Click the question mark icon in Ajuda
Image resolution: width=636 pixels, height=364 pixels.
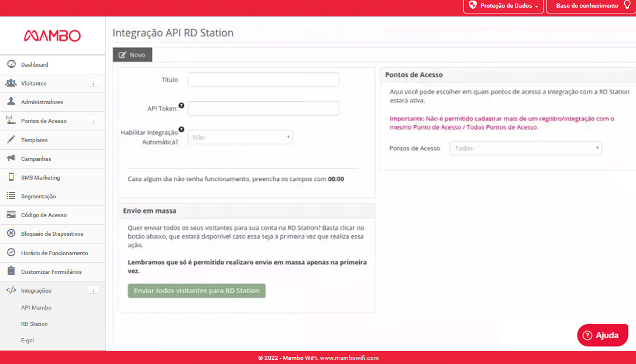(x=587, y=335)
